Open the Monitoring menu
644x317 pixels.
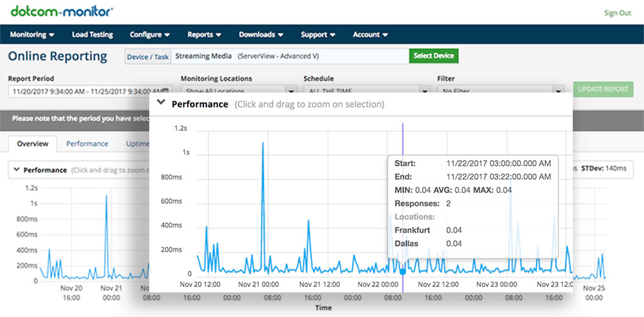tap(32, 35)
